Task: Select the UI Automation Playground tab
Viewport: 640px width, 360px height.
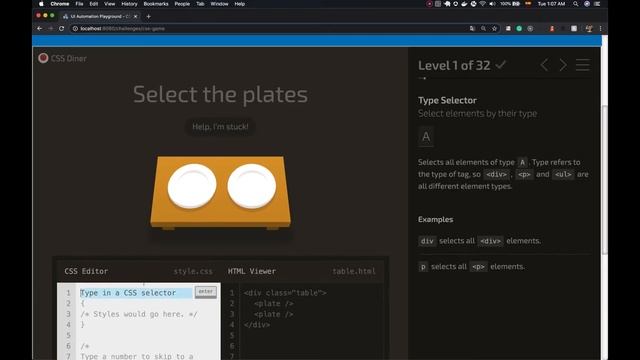Action: tap(100, 16)
